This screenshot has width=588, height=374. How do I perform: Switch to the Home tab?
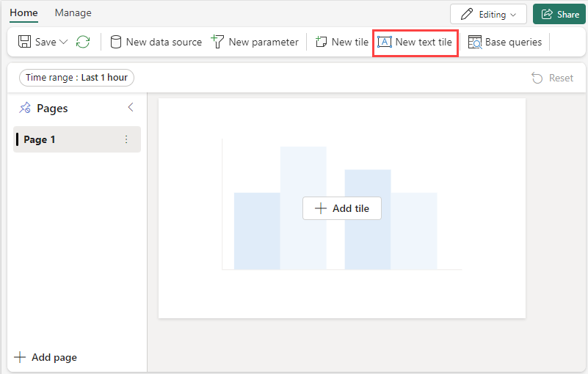point(23,13)
